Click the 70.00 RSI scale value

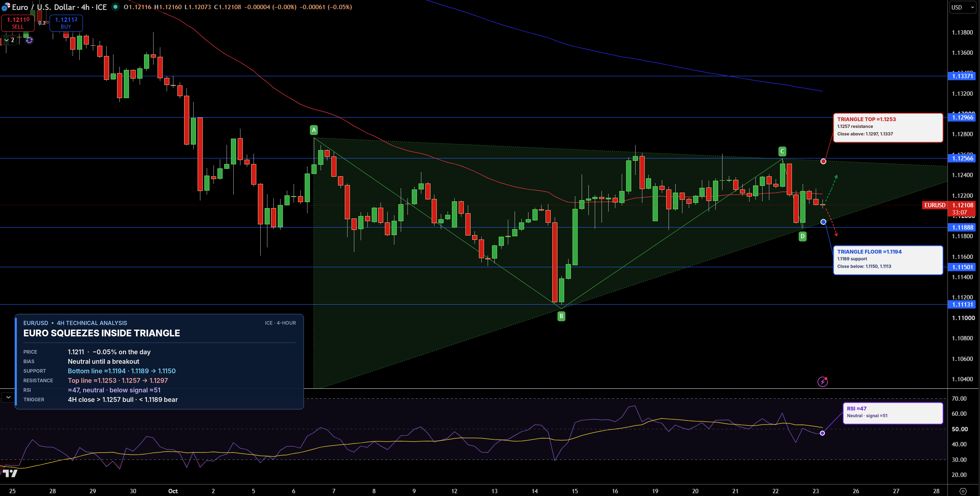[959, 398]
